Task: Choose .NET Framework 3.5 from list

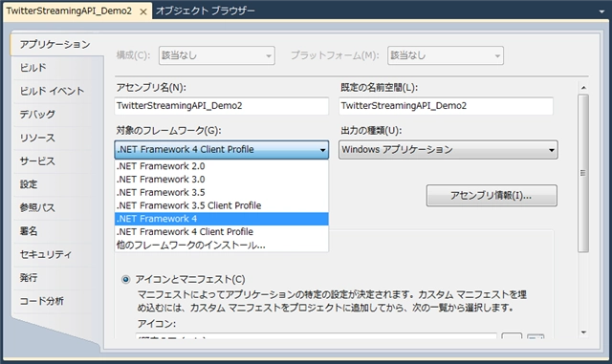Action: point(221,193)
